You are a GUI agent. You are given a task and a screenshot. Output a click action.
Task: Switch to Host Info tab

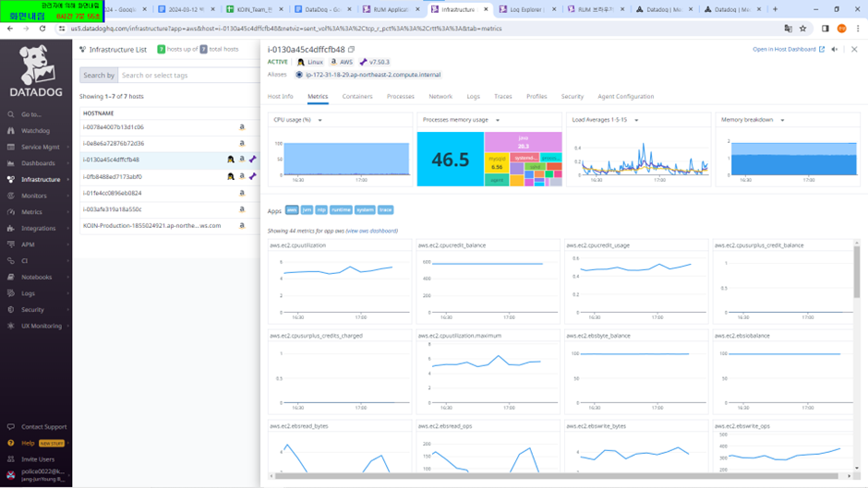[280, 96]
